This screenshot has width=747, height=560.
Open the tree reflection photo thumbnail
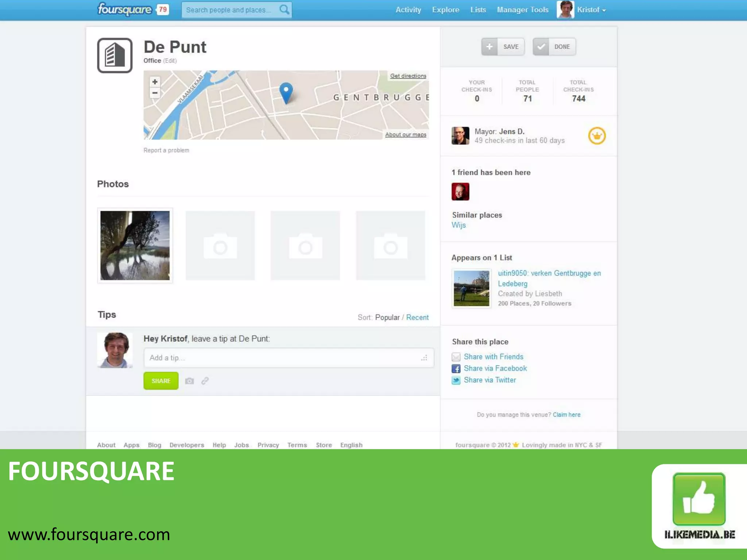135,245
